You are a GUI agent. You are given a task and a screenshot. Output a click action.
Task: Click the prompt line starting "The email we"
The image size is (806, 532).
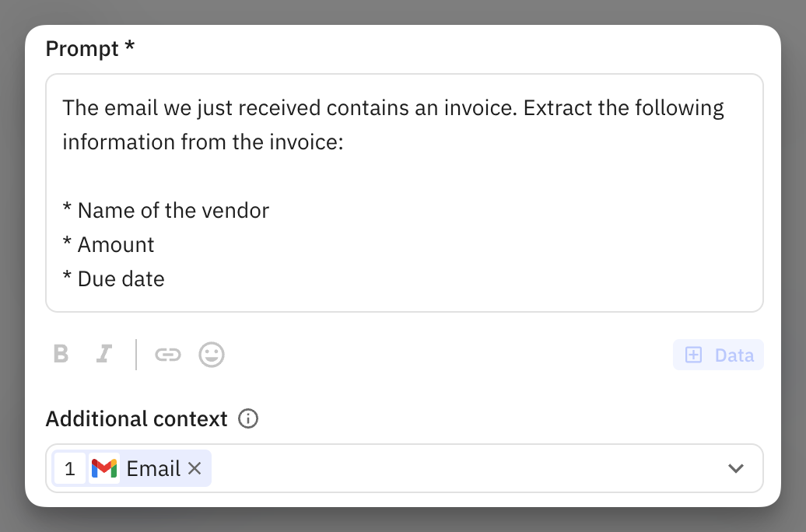393,107
